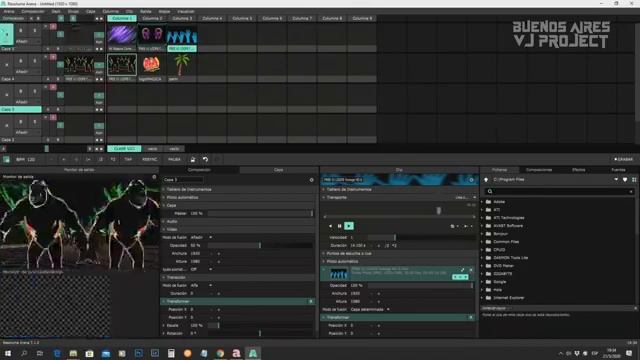The image size is (640, 360).
Task: Click the file browser home icon
Action: pos(486,180)
